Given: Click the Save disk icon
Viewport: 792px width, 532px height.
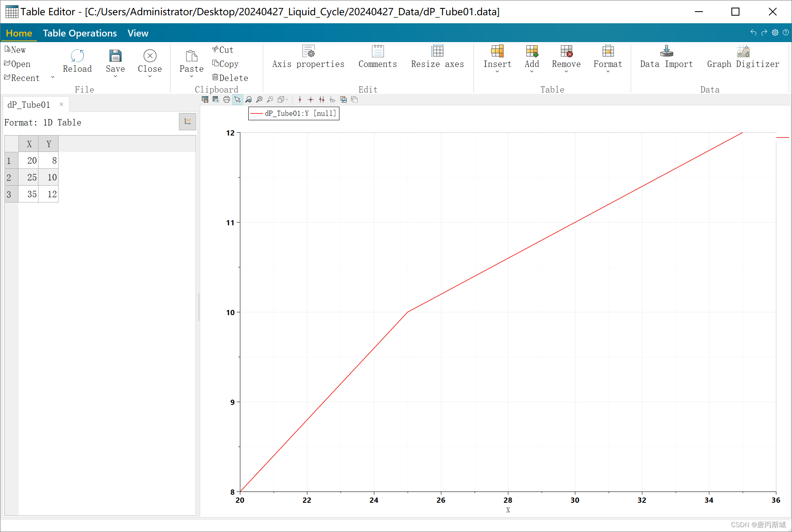Looking at the screenshot, I should pyautogui.click(x=115, y=56).
